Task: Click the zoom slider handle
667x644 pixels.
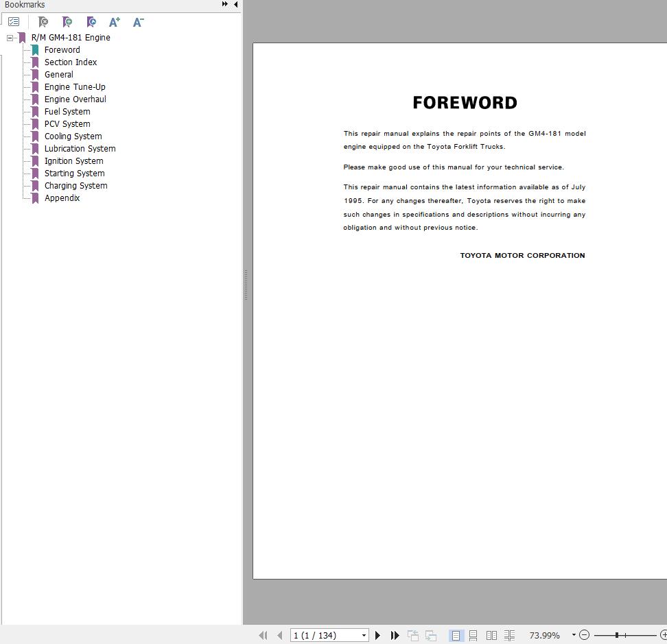Action: 617,635
